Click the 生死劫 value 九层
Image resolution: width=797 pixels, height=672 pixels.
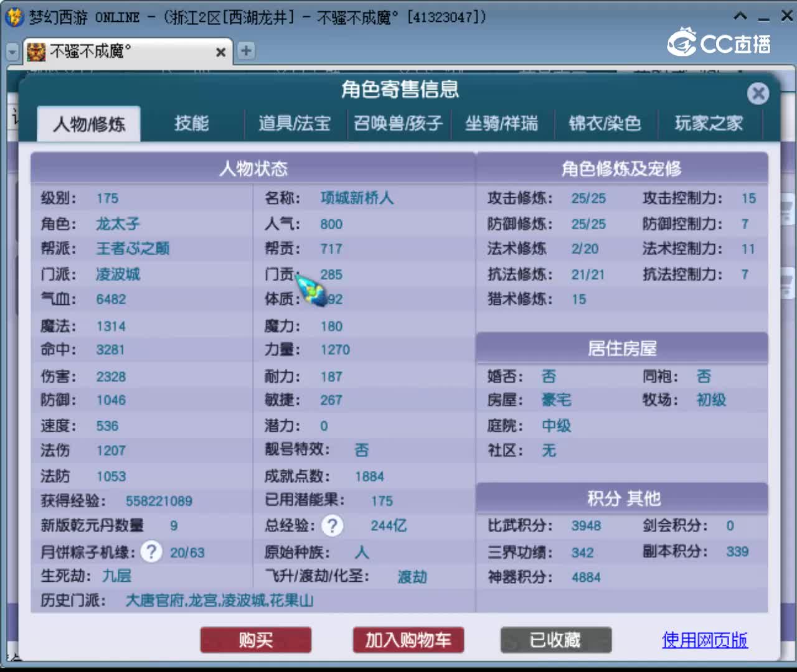pyautogui.click(x=117, y=576)
